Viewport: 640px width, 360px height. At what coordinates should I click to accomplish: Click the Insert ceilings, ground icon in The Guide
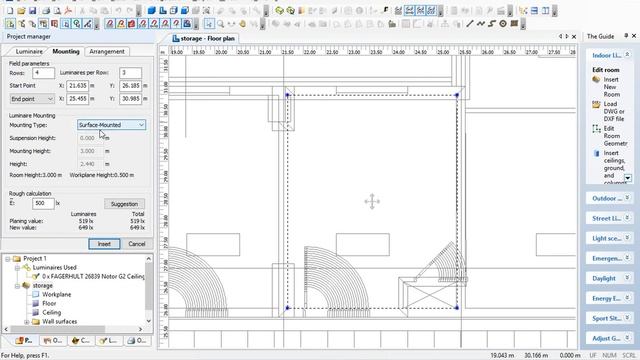[596, 153]
